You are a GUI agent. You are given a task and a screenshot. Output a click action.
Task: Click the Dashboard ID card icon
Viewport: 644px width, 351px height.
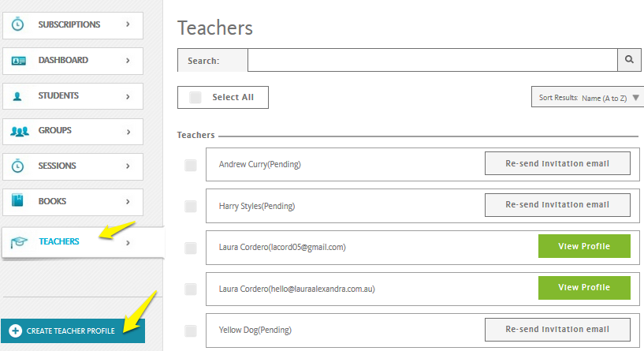coord(18,61)
